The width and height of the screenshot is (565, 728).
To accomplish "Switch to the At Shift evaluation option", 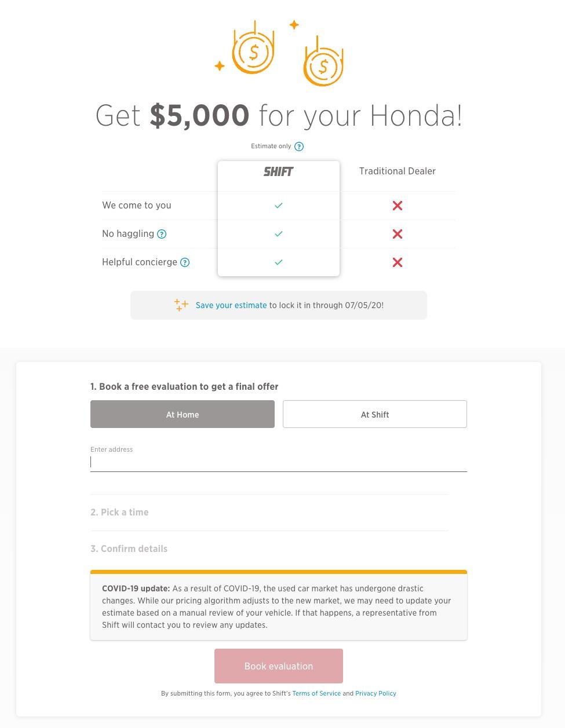I will click(x=375, y=414).
